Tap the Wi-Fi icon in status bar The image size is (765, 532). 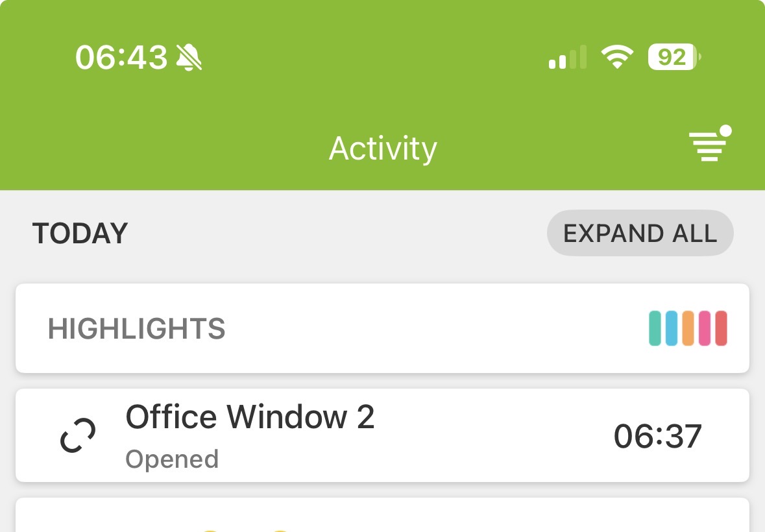coord(617,57)
